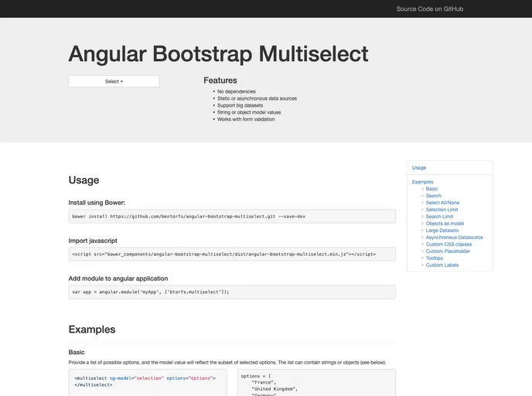Go to Usage in sidebar navigation

pos(419,168)
